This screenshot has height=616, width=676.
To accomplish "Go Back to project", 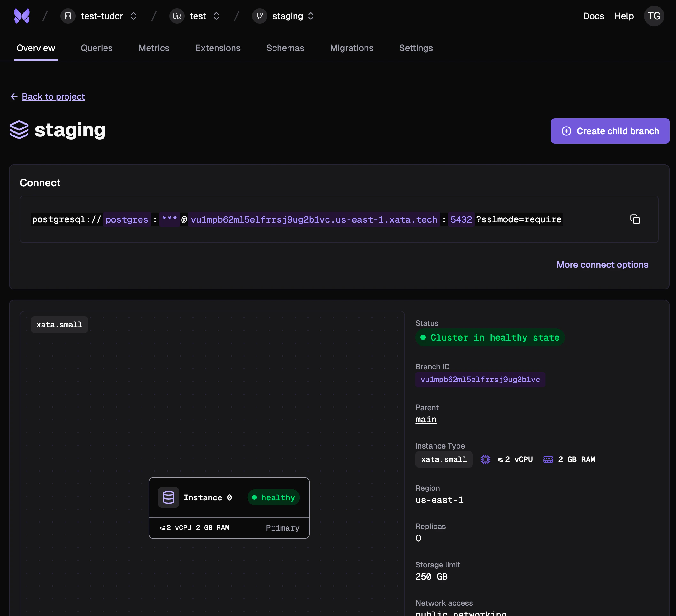I will click(x=53, y=96).
